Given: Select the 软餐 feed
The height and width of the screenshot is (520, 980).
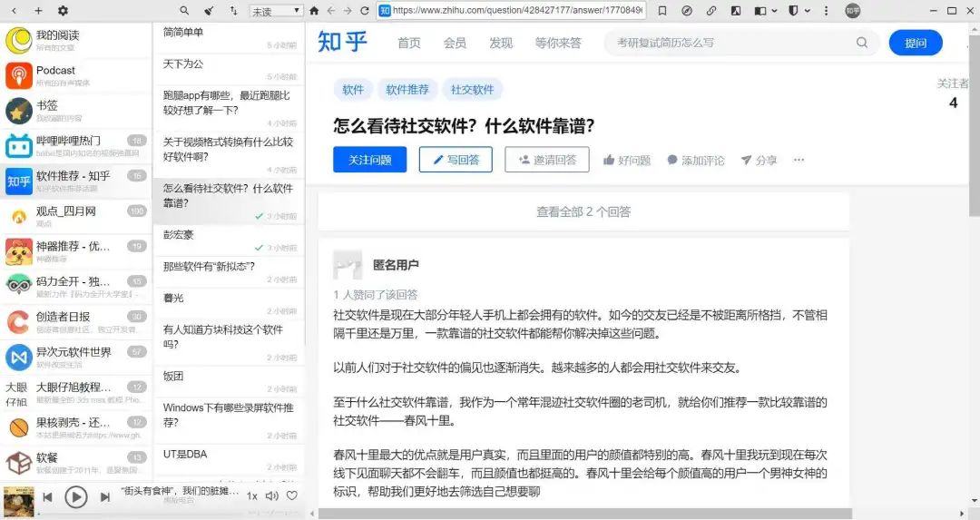Looking at the screenshot, I should coord(75,463).
